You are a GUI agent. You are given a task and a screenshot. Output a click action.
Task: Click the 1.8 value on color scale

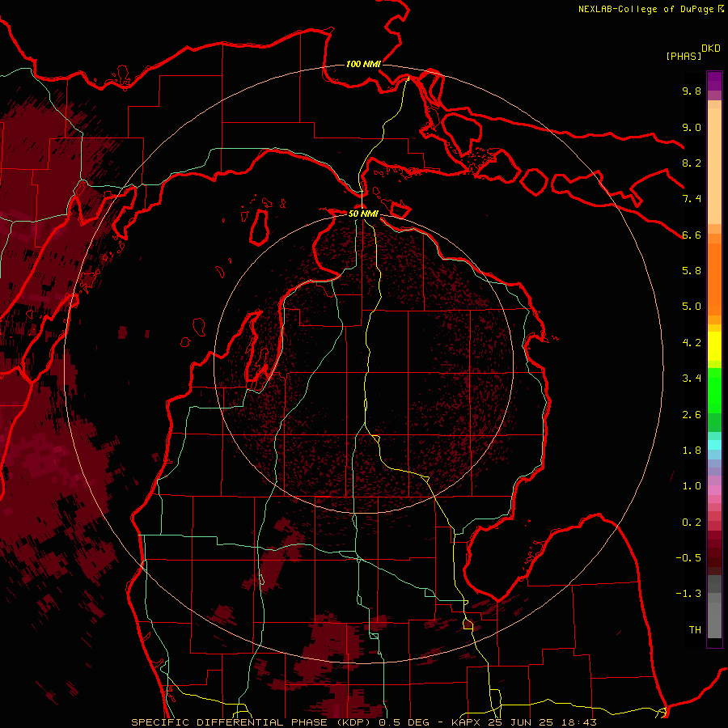pyautogui.click(x=692, y=451)
